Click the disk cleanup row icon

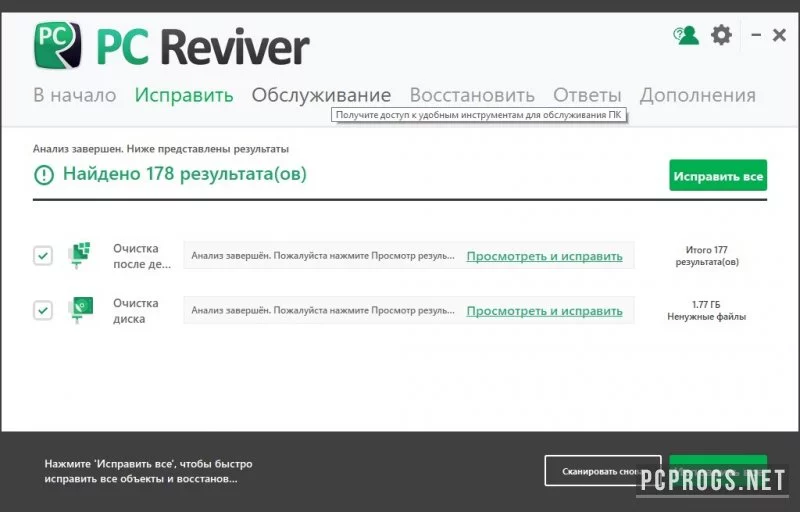click(x=81, y=310)
